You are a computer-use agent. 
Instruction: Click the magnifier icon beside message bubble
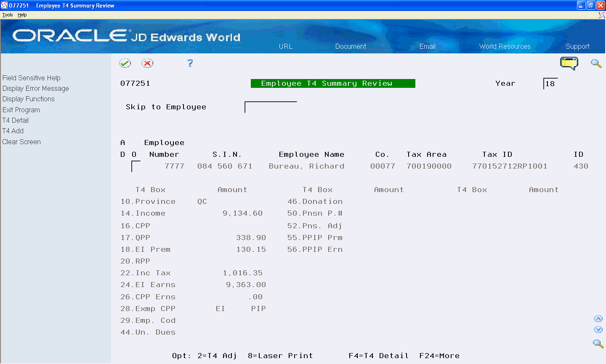tap(596, 63)
